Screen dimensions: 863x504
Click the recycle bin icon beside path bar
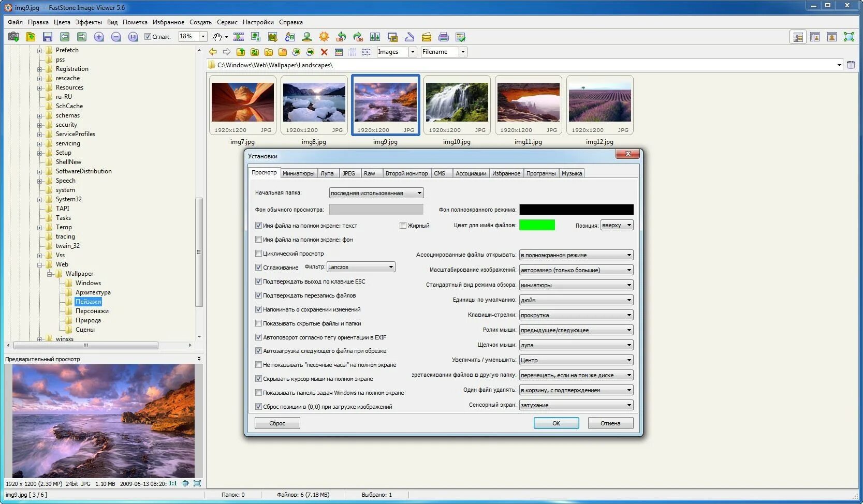851,65
